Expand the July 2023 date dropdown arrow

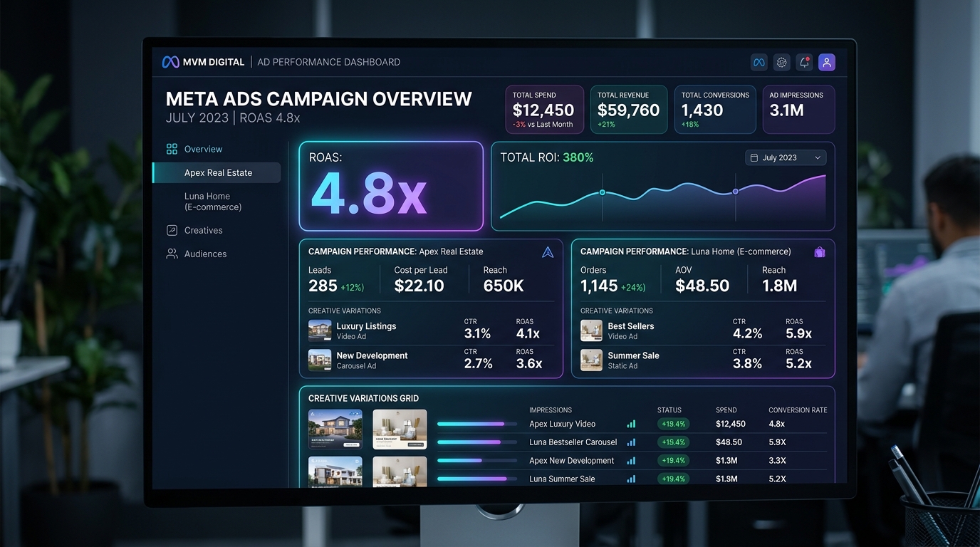click(818, 157)
